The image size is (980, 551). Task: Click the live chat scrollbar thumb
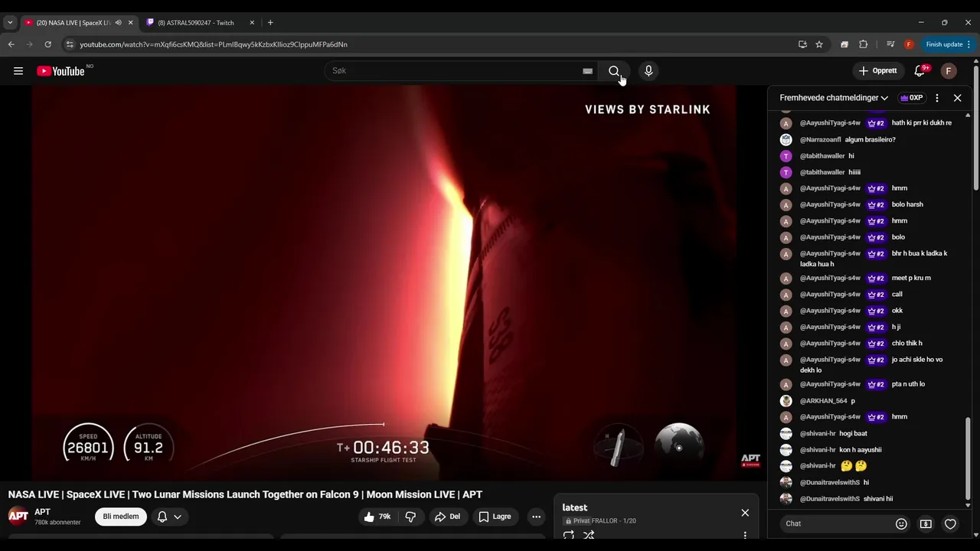coord(968,457)
